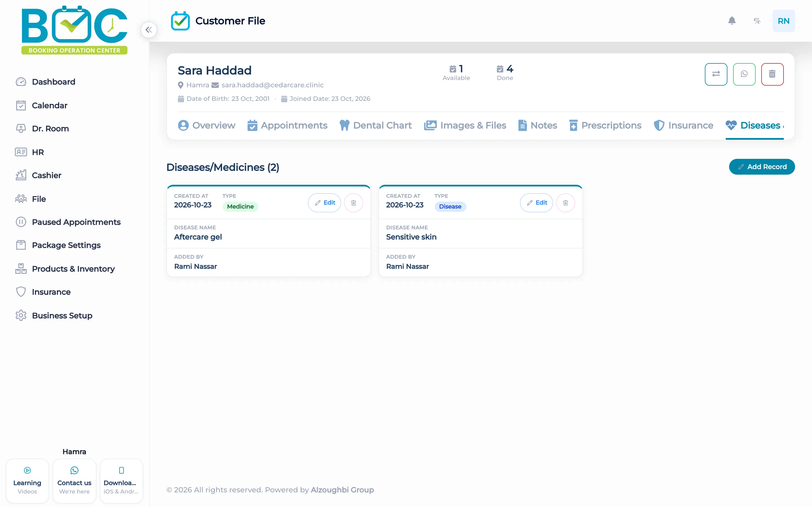This screenshot has width=812, height=507.
Task: Delete the Sensitive skin record
Action: click(565, 203)
